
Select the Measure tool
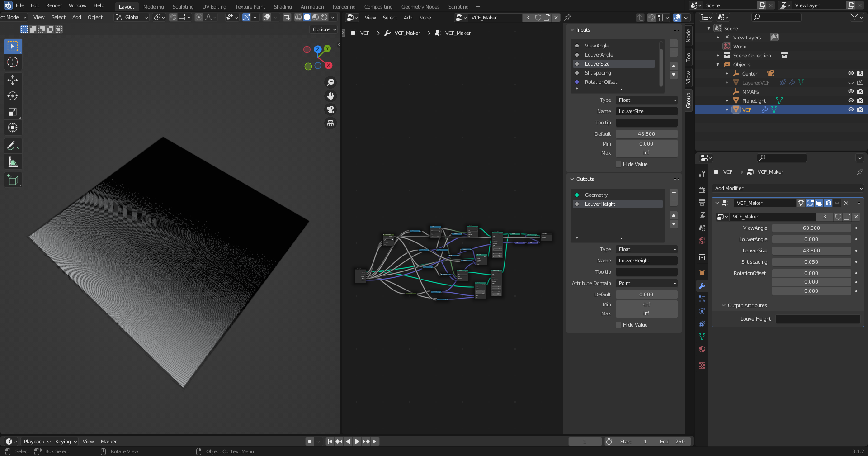(13, 162)
